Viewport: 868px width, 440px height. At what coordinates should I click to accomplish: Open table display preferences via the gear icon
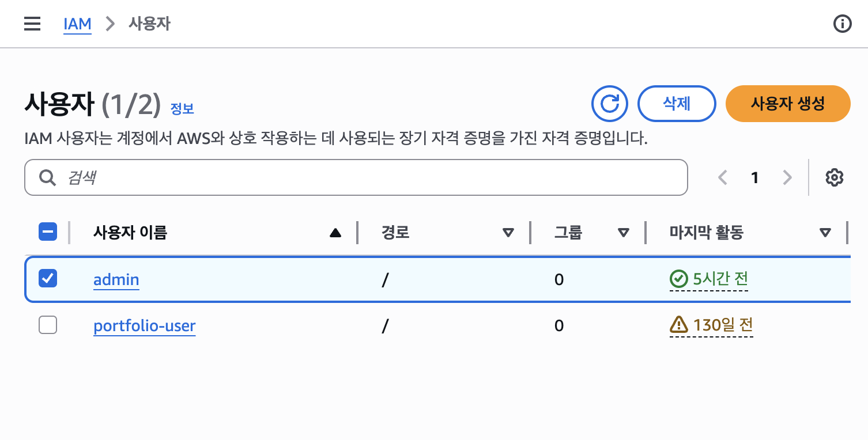[x=834, y=177]
